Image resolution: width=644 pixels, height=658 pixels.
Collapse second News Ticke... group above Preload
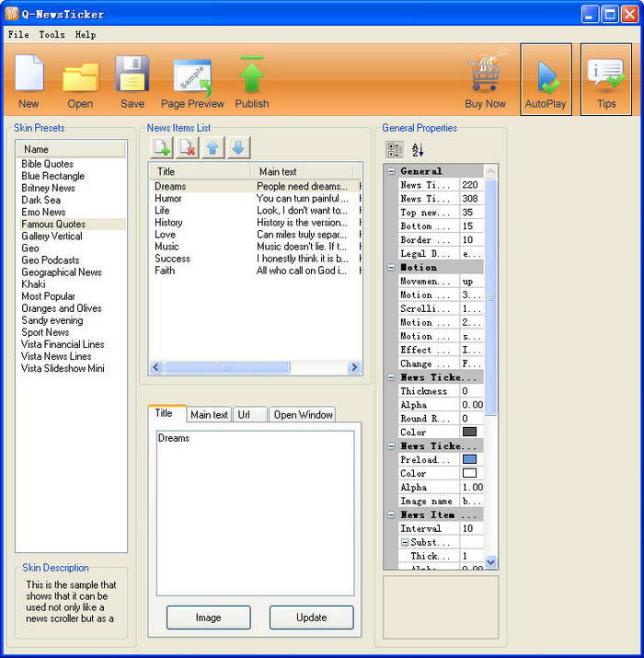click(x=391, y=446)
